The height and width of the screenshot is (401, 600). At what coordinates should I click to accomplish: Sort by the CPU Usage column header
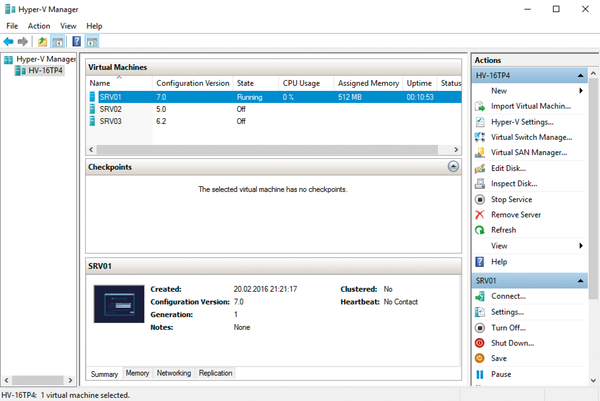click(x=306, y=83)
